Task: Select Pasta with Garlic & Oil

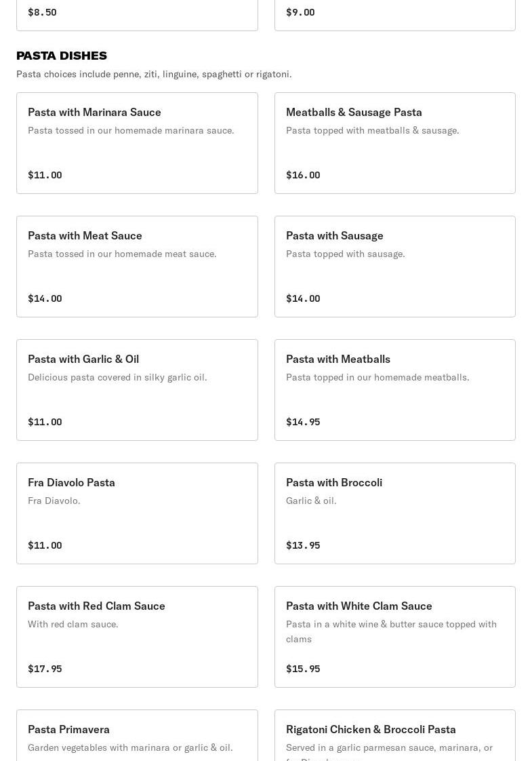Action: (137, 390)
